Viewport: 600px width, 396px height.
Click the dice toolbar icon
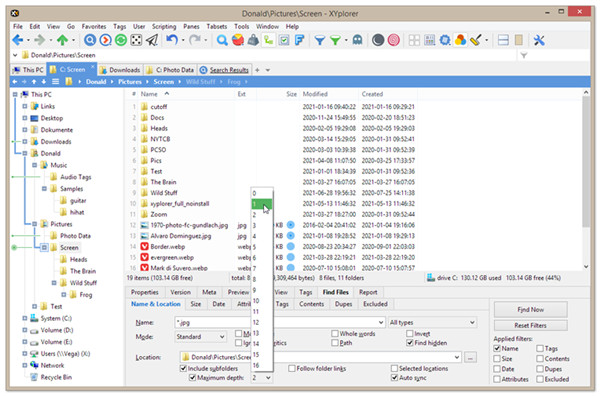[136, 40]
